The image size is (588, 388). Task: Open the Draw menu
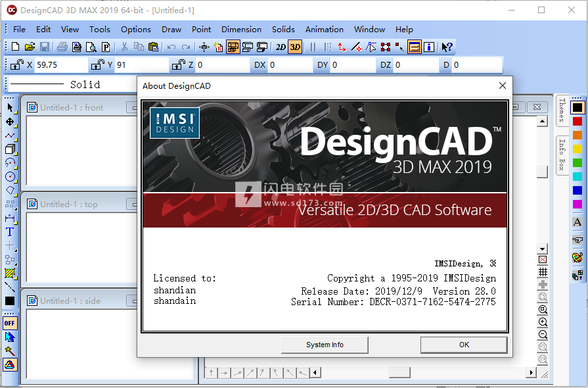[x=171, y=30]
